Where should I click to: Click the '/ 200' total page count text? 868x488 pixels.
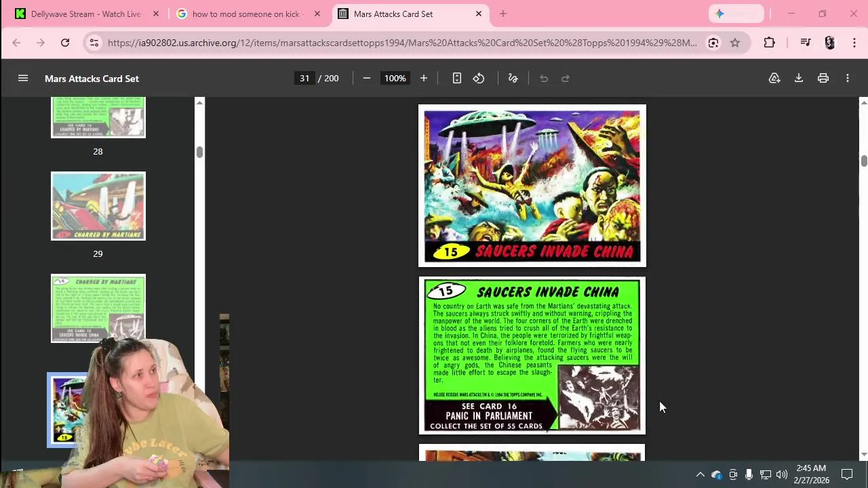point(329,79)
